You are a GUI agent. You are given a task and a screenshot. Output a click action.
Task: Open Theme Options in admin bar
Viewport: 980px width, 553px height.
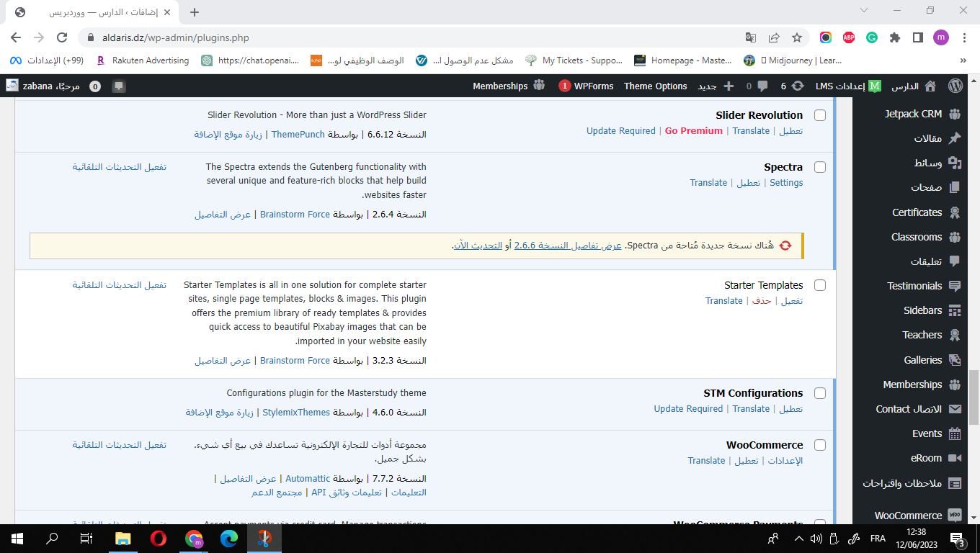coord(655,86)
